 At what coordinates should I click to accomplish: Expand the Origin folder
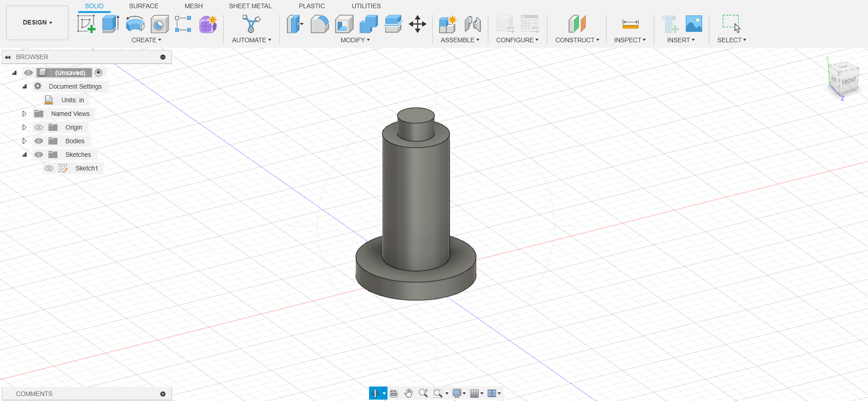coord(25,127)
